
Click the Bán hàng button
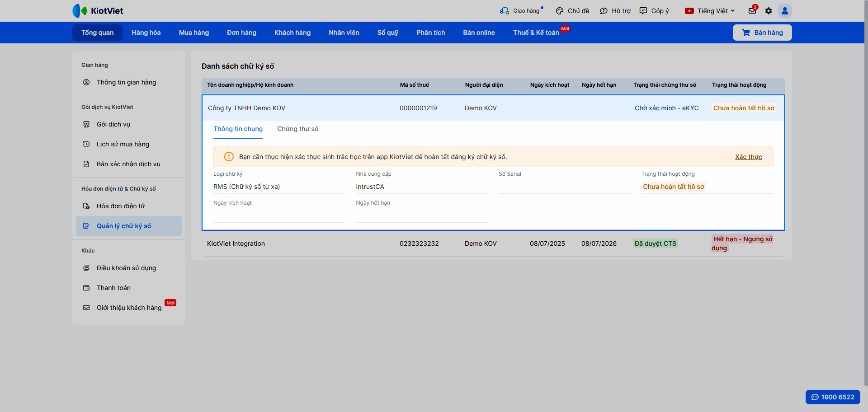coord(762,33)
